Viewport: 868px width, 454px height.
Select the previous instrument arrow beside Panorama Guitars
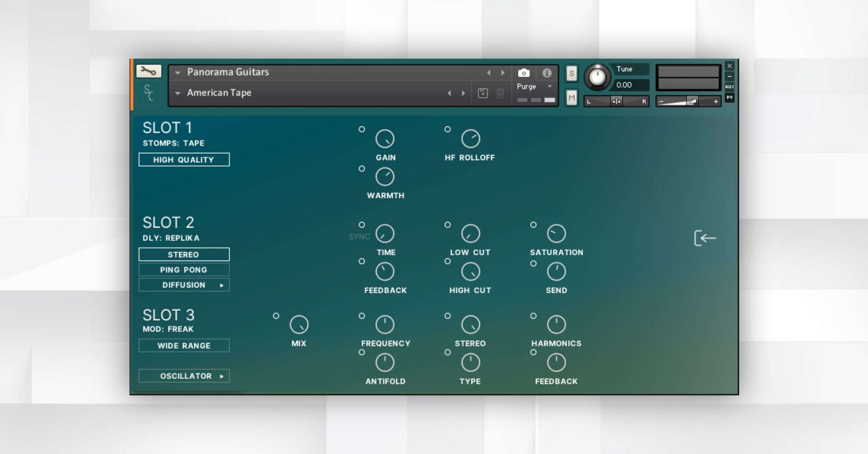pyautogui.click(x=489, y=73)
